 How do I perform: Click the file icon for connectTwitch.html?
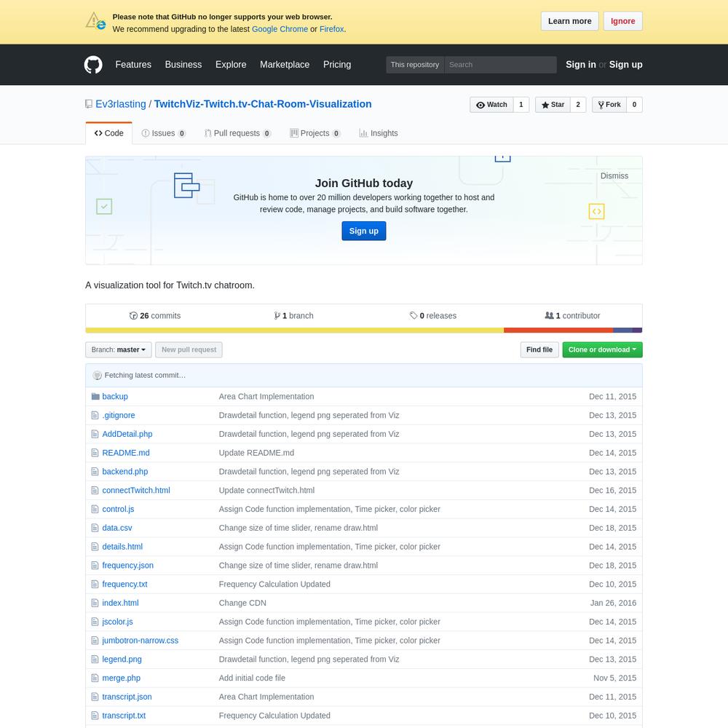tap(95, 490)
